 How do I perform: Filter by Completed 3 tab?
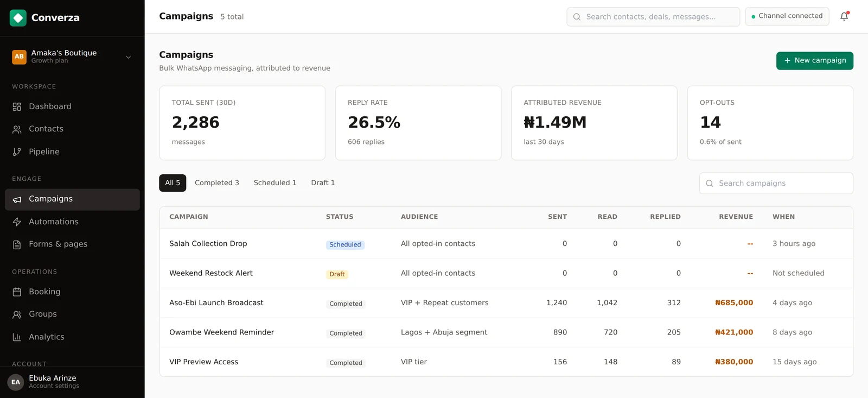tap(217, 183)
